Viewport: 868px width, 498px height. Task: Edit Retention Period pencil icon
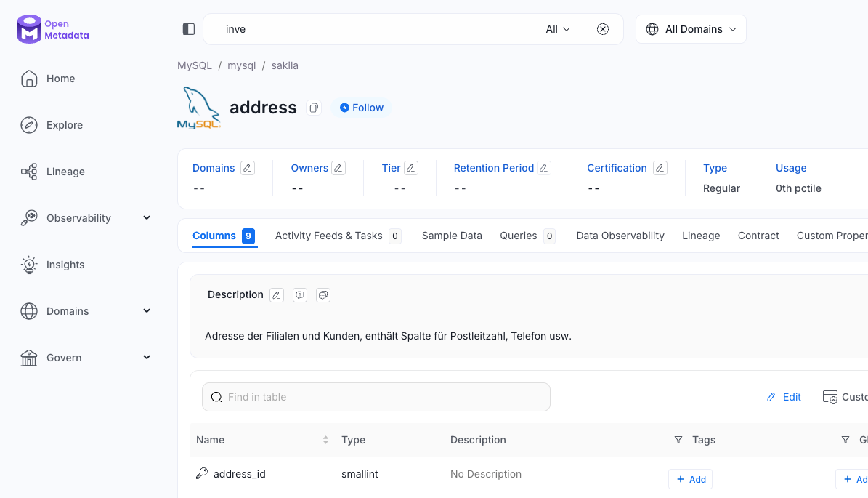tap(544, 168)
